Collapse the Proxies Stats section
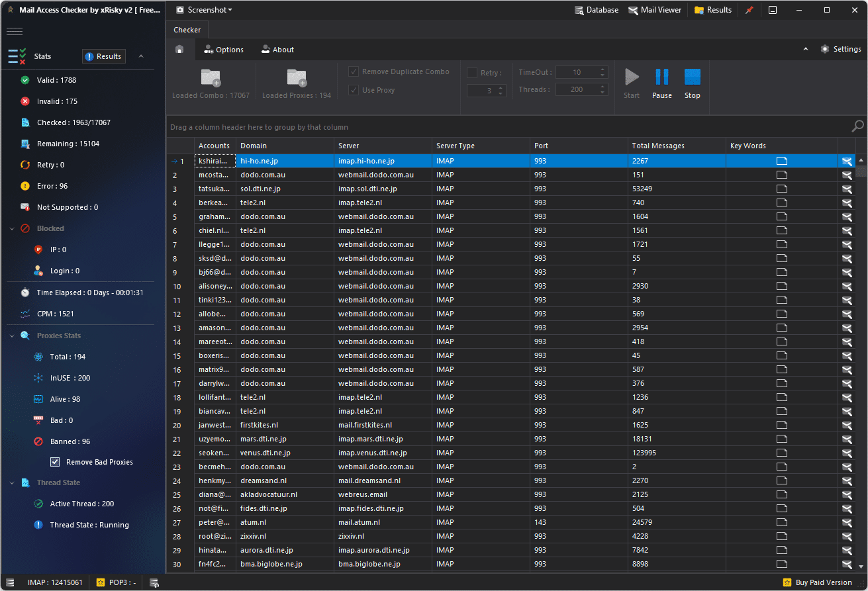Image resolution: width=868 pixels, height=591 pixels. (x=12, y=336)
